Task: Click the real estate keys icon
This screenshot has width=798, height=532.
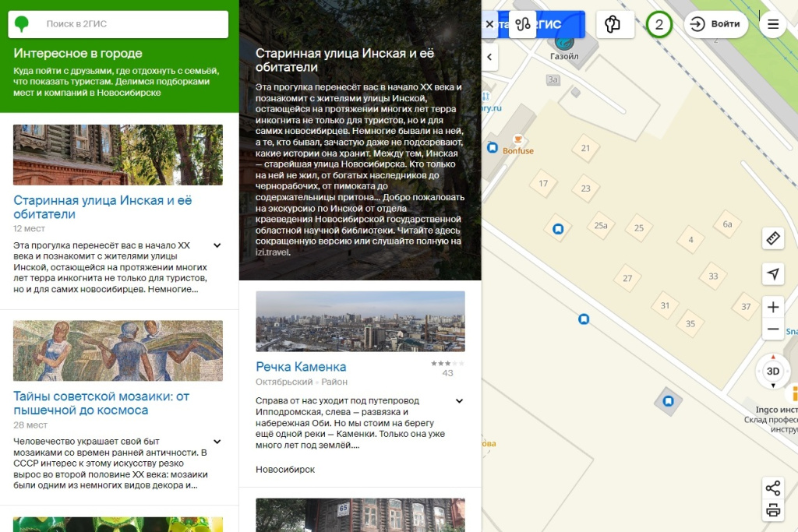Action: 613,24
